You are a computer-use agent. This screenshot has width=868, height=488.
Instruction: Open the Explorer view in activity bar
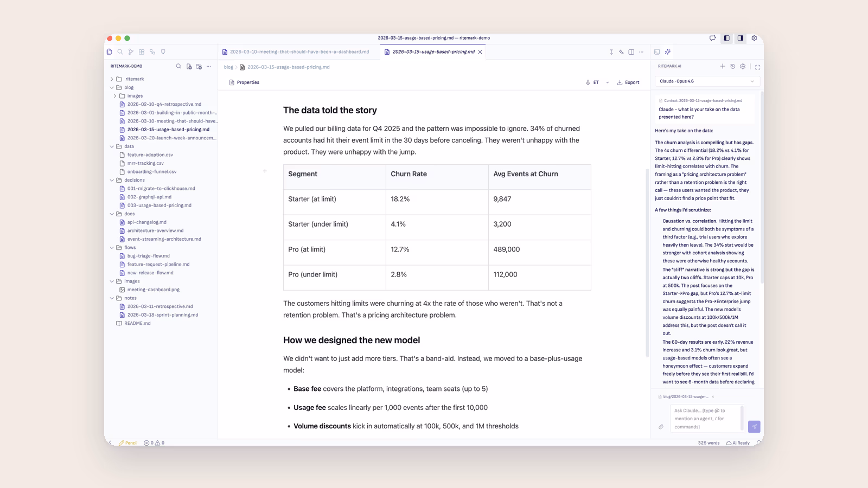[x=110, y=52]
